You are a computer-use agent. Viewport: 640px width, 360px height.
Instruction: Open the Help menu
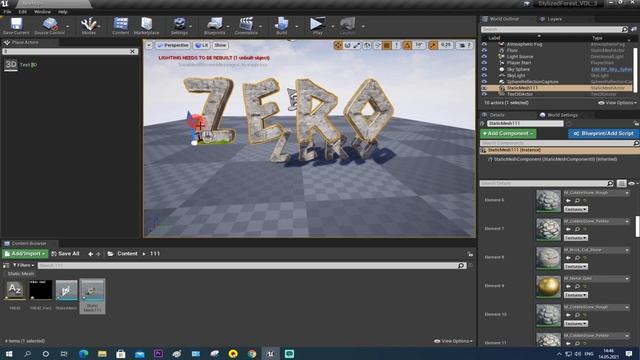coord(62,12)
